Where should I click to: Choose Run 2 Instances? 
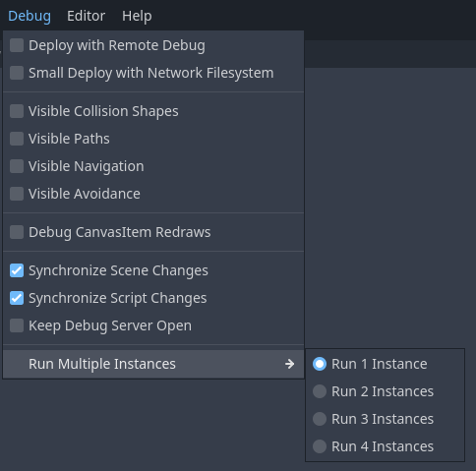tap(385, 391)
